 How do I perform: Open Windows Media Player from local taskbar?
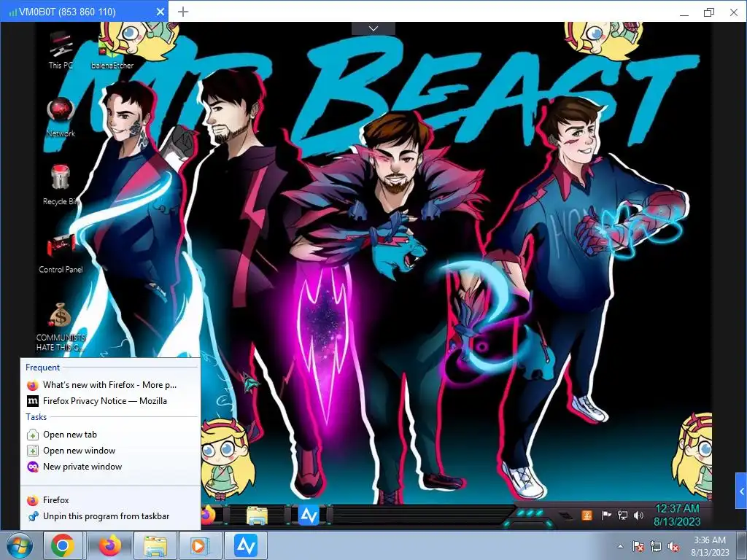click(x=198, y=545)
